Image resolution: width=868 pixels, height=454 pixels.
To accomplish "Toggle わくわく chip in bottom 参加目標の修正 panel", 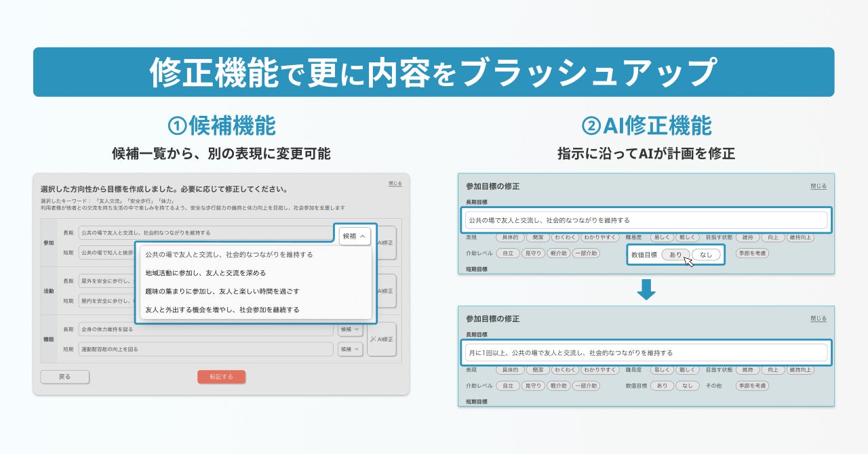I will click(x=565, y=370).
